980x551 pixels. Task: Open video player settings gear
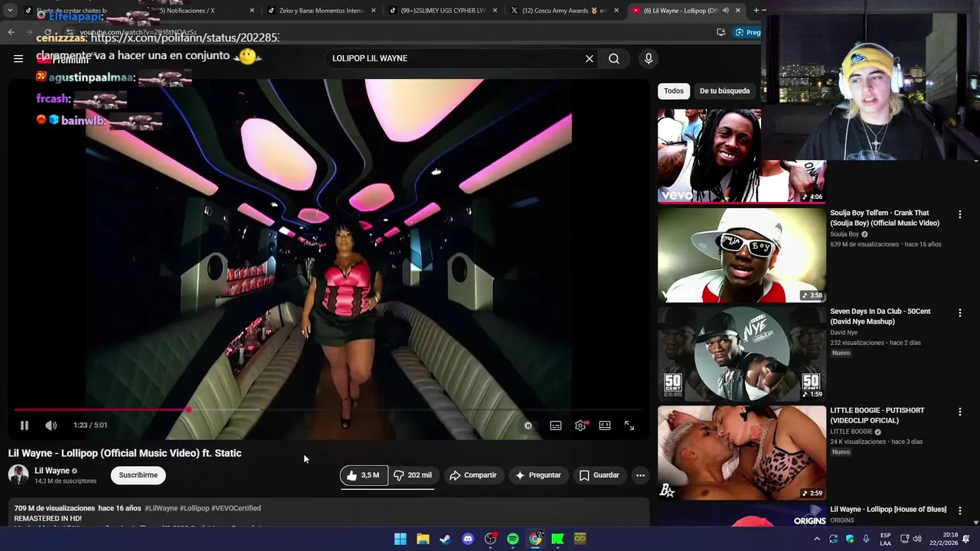click(x=580, y=425)
